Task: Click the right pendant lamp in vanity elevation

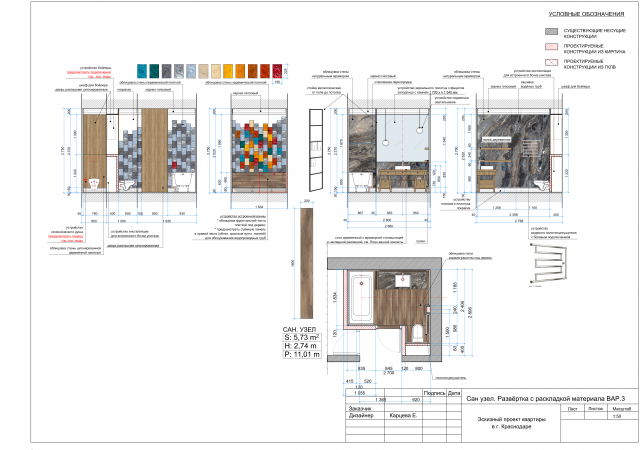Action: pyautogui.click(x=420, y=130)
